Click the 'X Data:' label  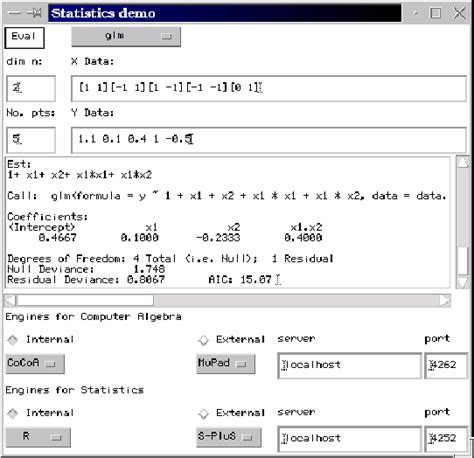point(93,61)
